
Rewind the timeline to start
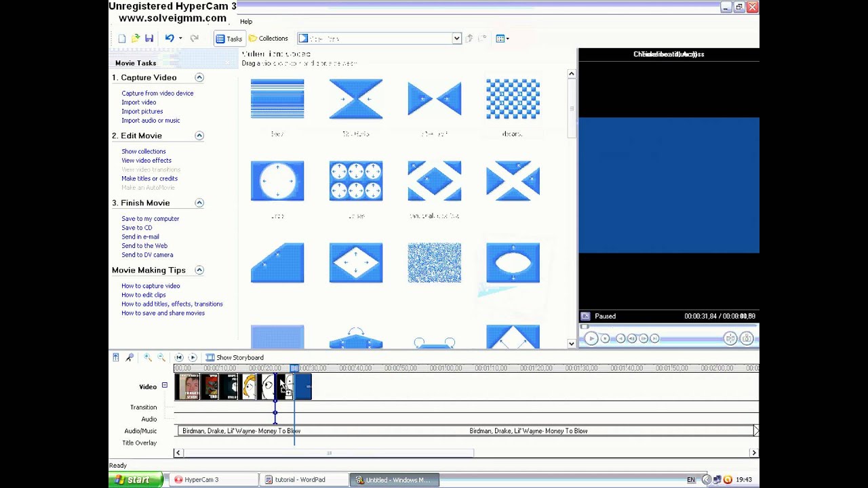click(x=179, y=357)
